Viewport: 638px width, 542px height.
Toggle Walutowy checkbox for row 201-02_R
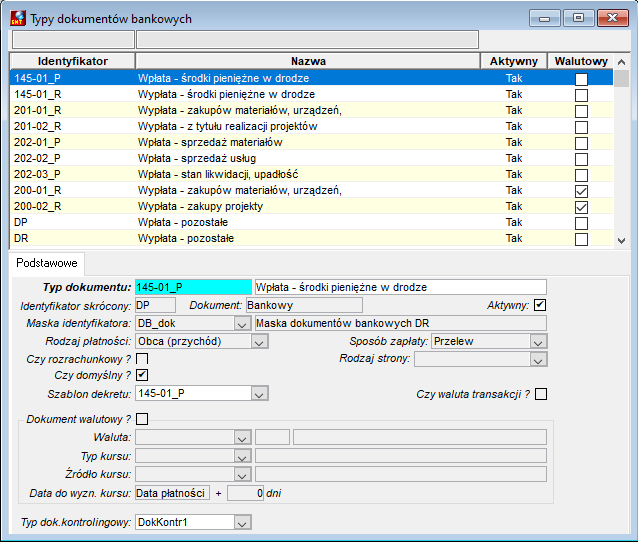click(x=581, y=127)
